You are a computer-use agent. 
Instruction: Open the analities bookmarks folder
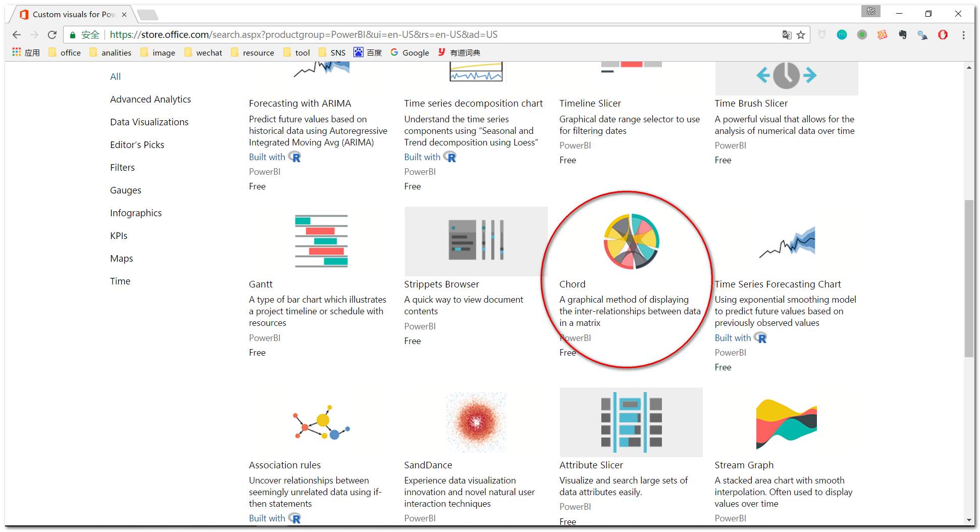111,53
